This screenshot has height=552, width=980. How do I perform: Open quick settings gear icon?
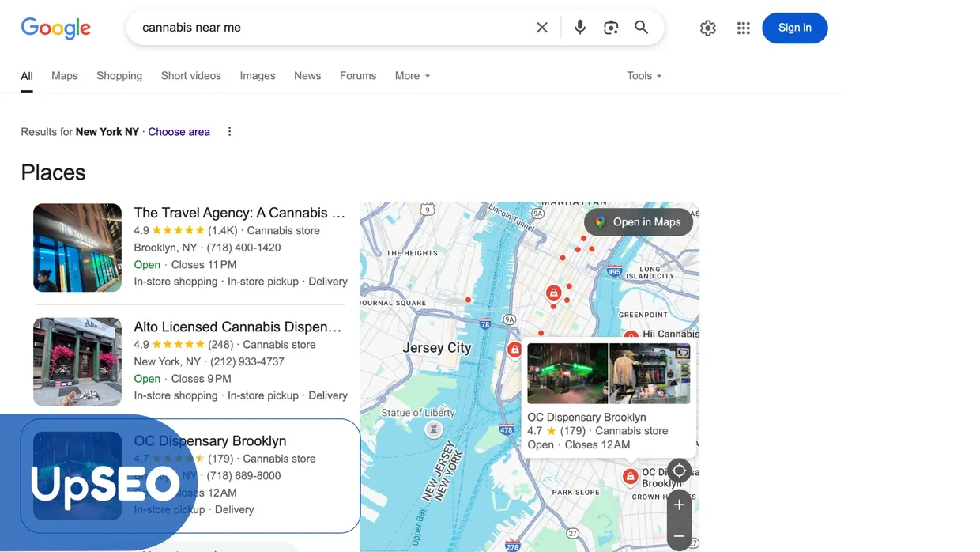click(x=708, y=28)
